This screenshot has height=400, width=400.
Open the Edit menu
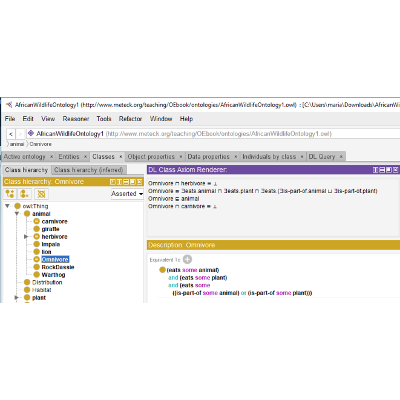pos(28,119)
